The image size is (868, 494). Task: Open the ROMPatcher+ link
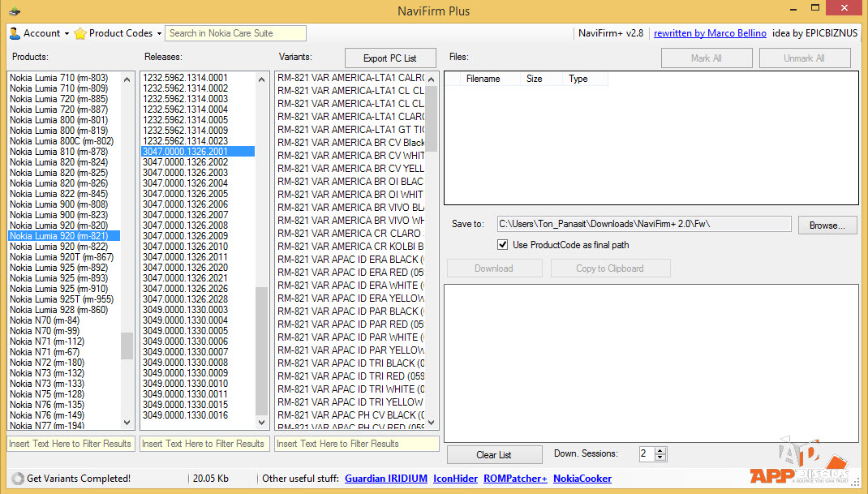click(x=515, y=479)
